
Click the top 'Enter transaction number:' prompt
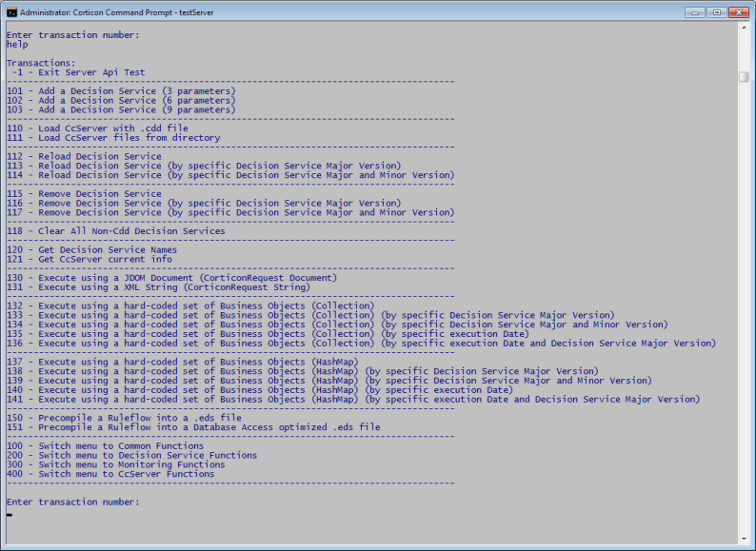click(x=72, y=35)
